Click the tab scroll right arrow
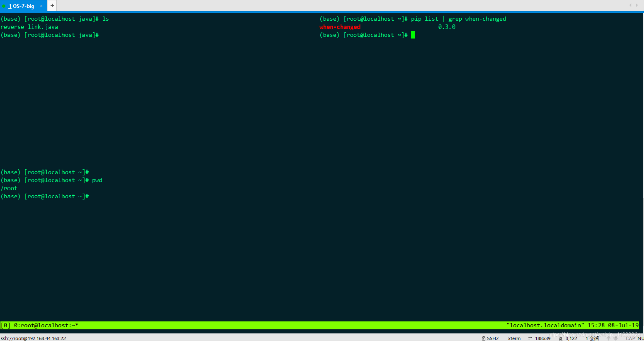The width and height of the screenshot is (644, 341). coord(637,5)
